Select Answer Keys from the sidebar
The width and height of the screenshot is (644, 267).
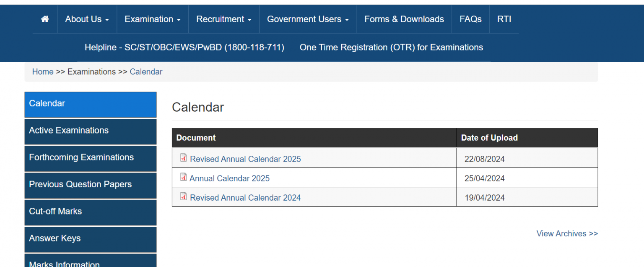[55, 238]
